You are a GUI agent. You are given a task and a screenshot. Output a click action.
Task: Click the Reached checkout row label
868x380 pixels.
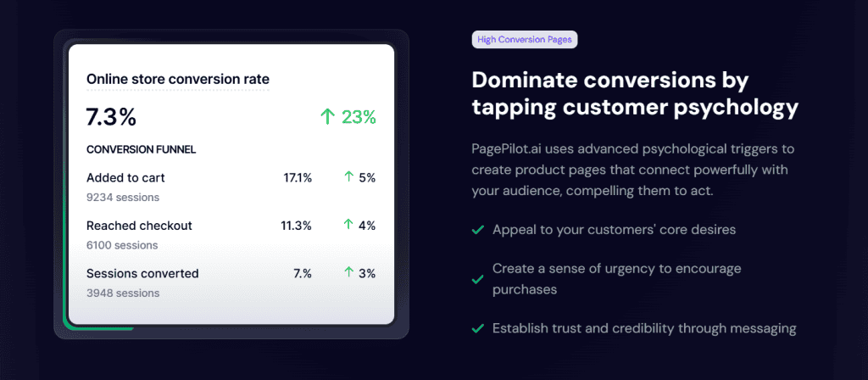tap(140, 226)
